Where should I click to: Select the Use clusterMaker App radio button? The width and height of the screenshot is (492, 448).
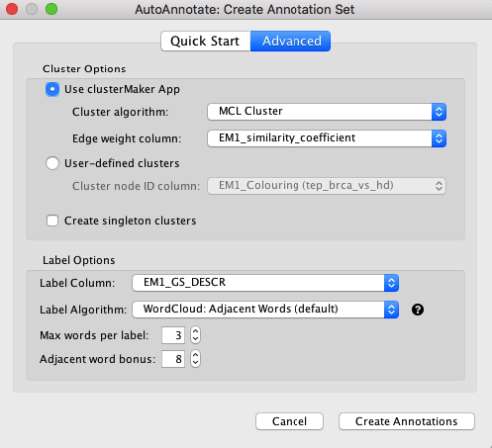coord(52,89)
